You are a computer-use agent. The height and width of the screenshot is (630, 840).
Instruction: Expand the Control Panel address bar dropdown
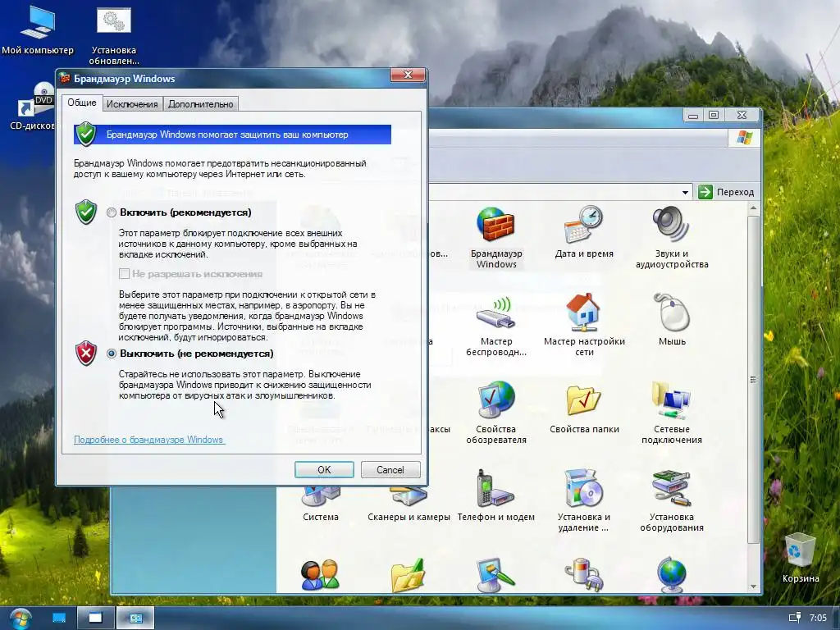685,192
